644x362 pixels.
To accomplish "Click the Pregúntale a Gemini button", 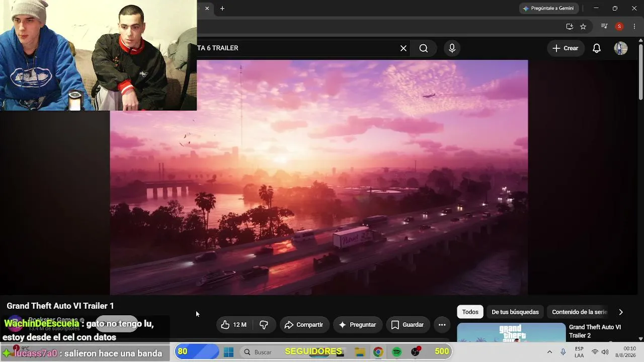I will pos(549,9).
